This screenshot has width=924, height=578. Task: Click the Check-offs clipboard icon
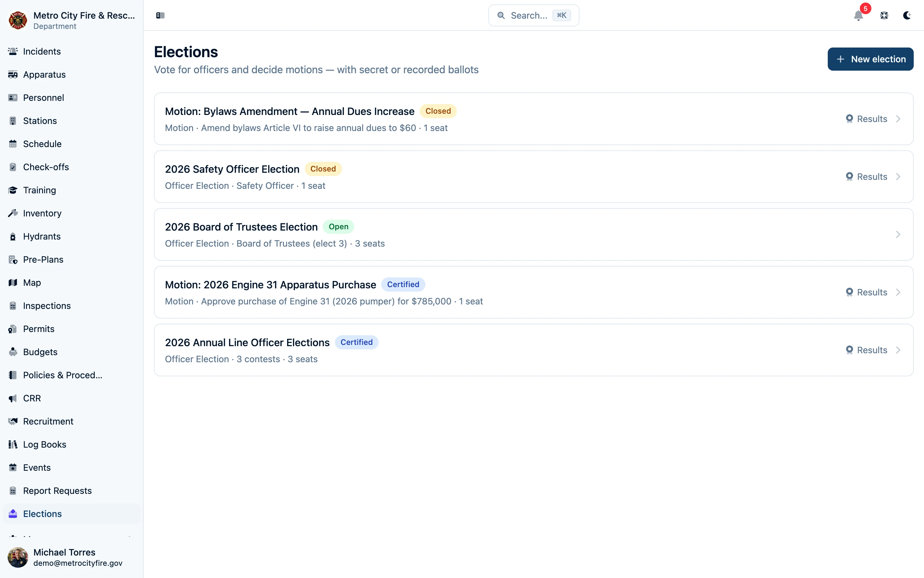tap(13, 167)
